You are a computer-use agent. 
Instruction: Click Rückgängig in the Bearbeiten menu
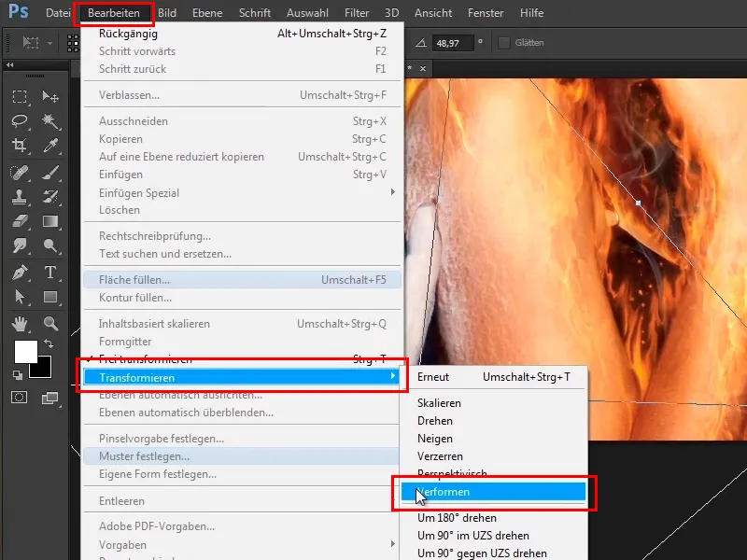click(242, 34)
